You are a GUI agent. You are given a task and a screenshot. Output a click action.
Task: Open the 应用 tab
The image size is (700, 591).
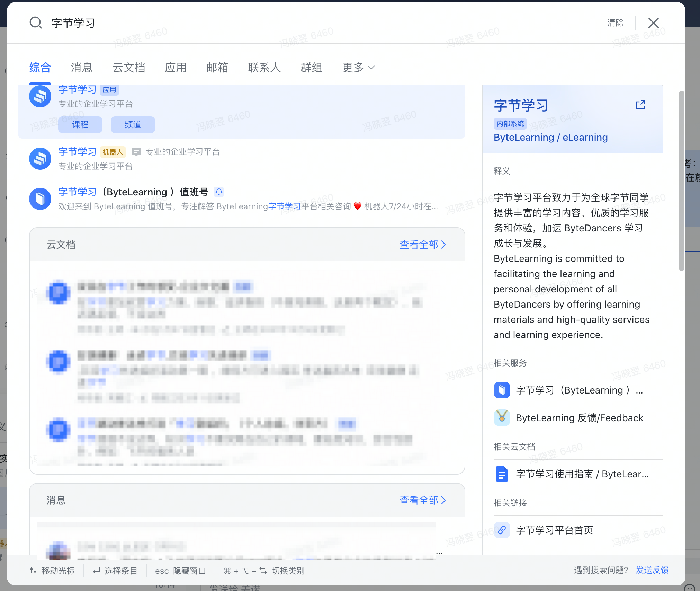click(x=176, y=68)
